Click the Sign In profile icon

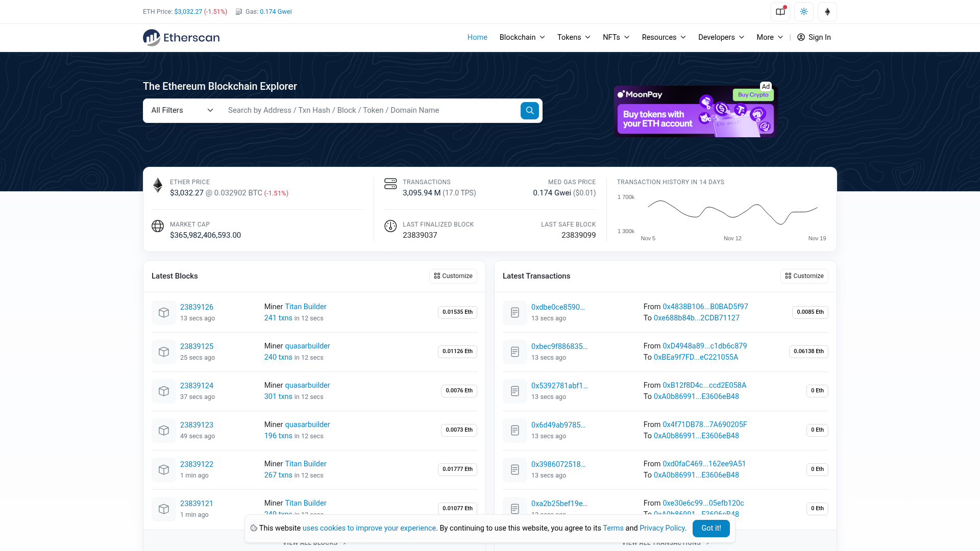point(801,37)
